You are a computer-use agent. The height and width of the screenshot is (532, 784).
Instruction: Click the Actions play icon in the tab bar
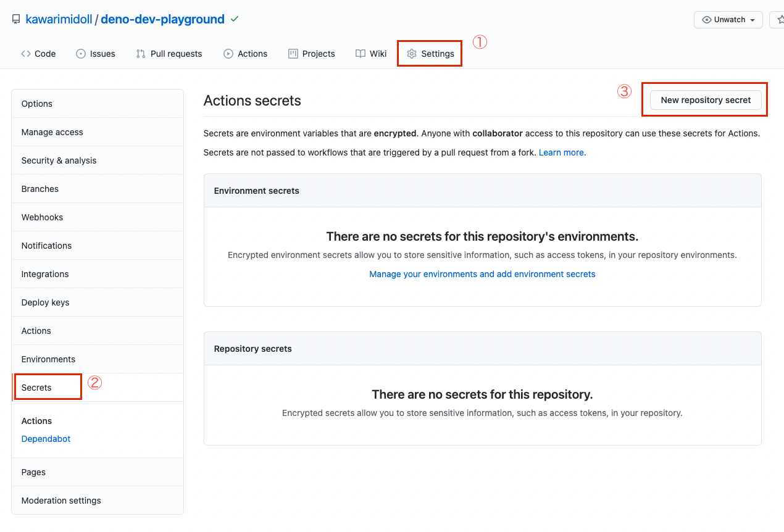(228, 54)
